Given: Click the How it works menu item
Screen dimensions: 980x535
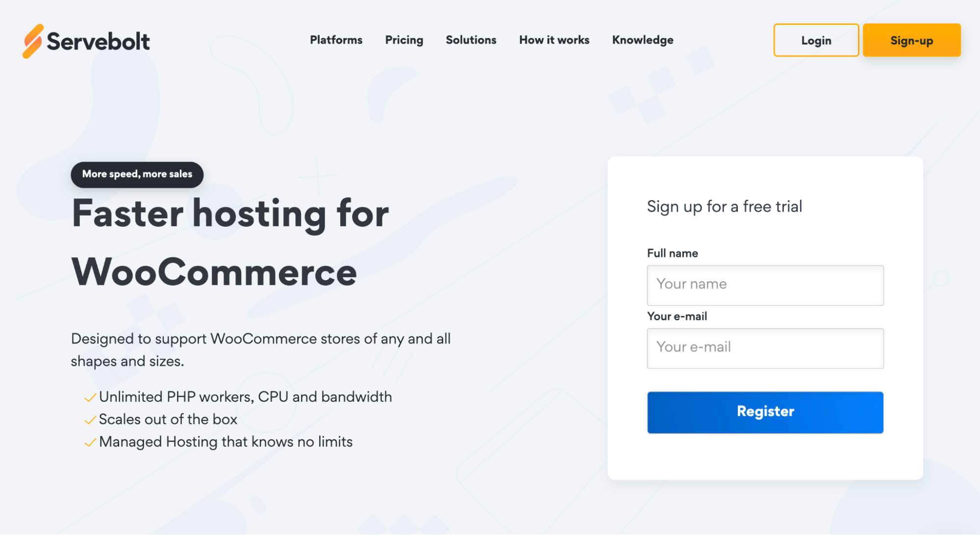Looking at the screenshot, I should pos(553,40).
